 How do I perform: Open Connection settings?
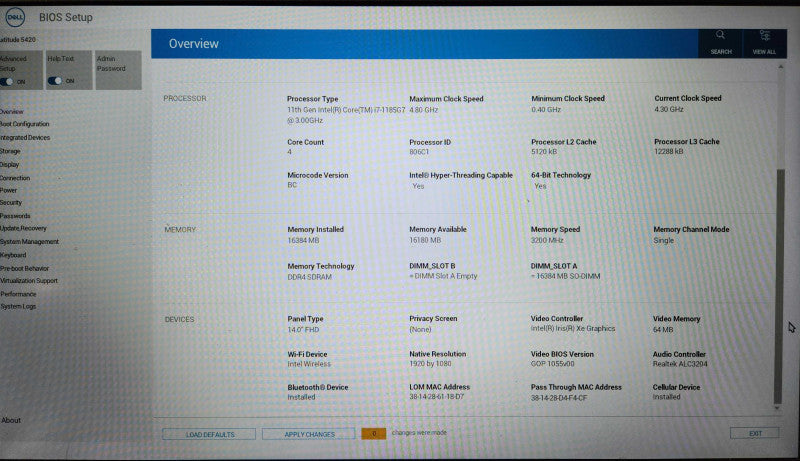tap(15, 178)
